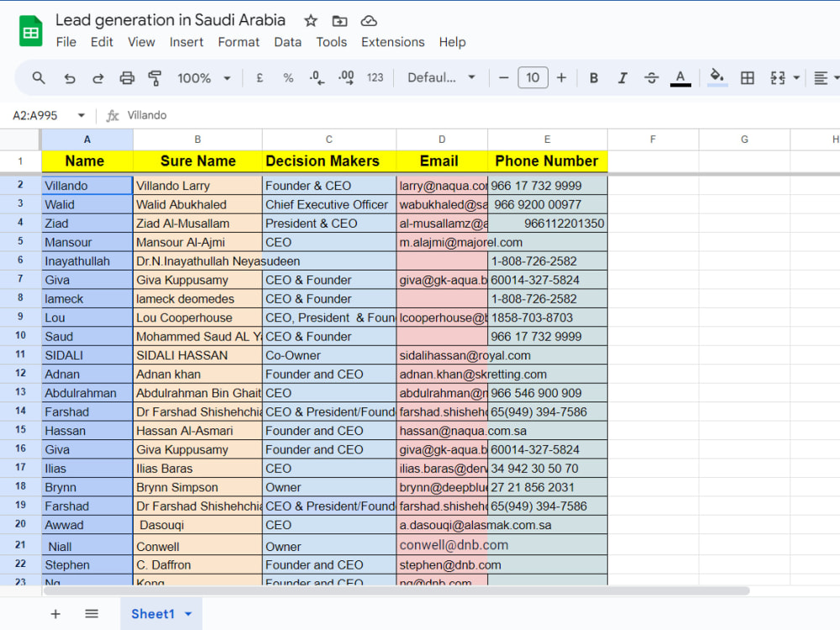Image resolution: width=840 pixels, height=630 pixels.
Task: Select the Phone Number header cell
Action: pos(548,161)
